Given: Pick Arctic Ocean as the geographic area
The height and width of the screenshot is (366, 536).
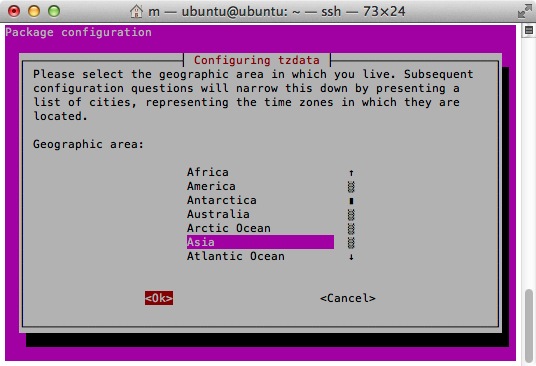Looking at the screenshot, I should click(229, 228).
